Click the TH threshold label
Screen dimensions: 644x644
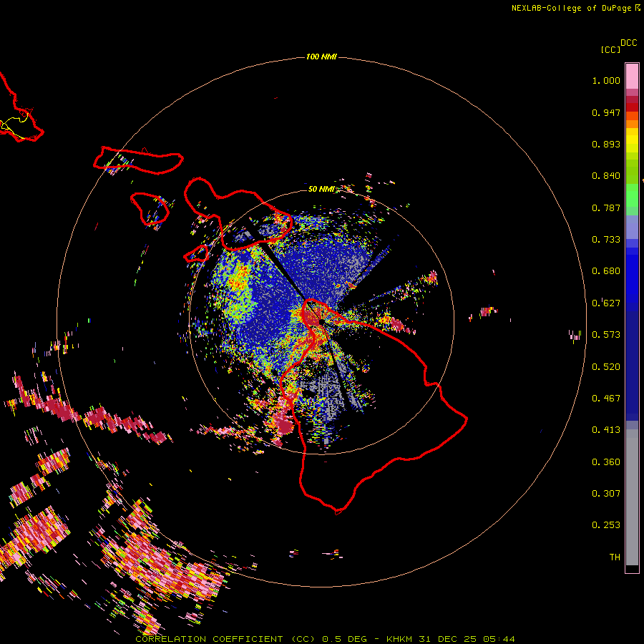point(615,557)
